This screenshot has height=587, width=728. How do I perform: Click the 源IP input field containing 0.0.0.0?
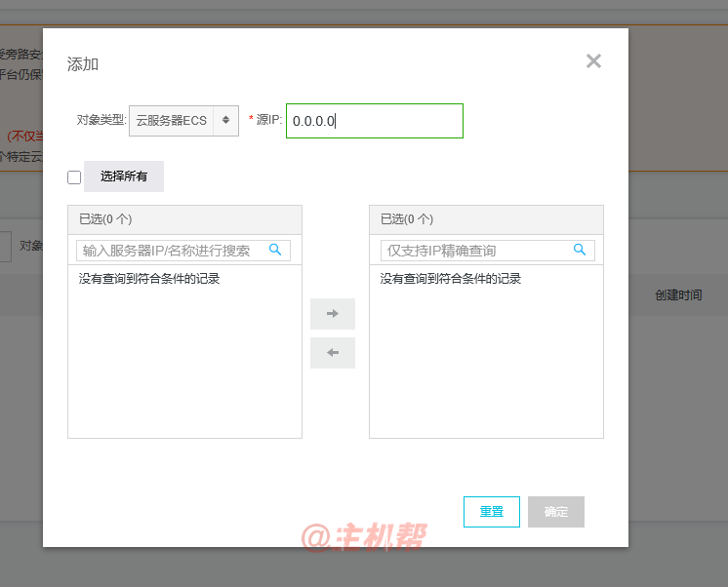click(375, 121)
